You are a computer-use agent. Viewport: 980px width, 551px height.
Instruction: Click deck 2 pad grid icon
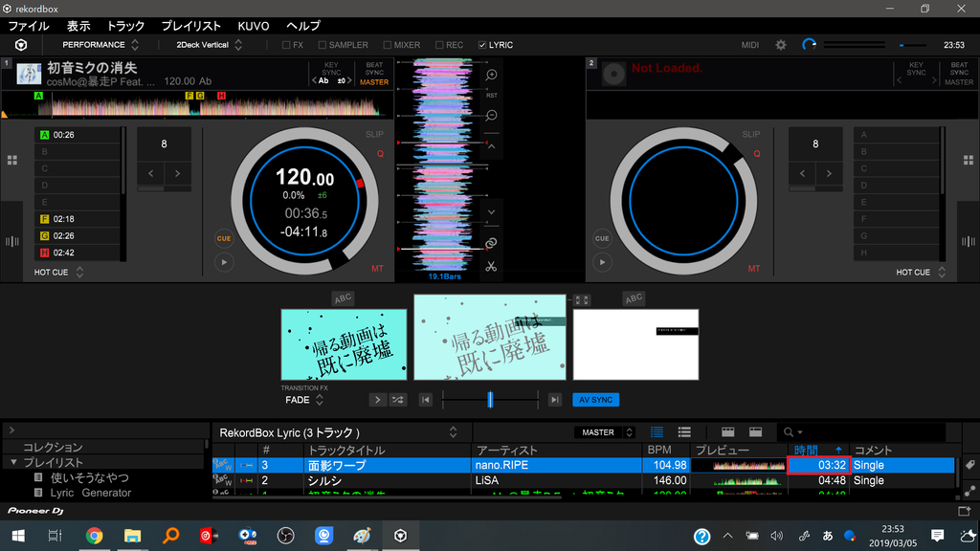pyautogui.click(x=969, y=161)
